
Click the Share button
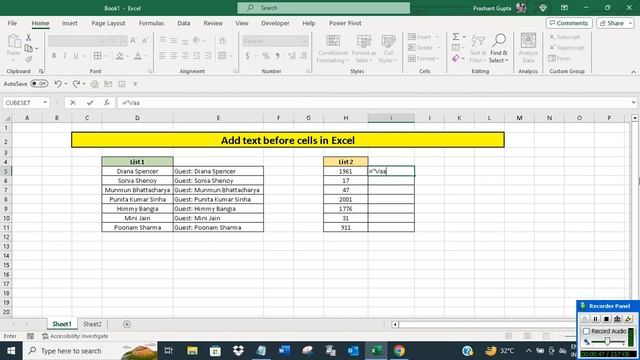coord(615,23)
